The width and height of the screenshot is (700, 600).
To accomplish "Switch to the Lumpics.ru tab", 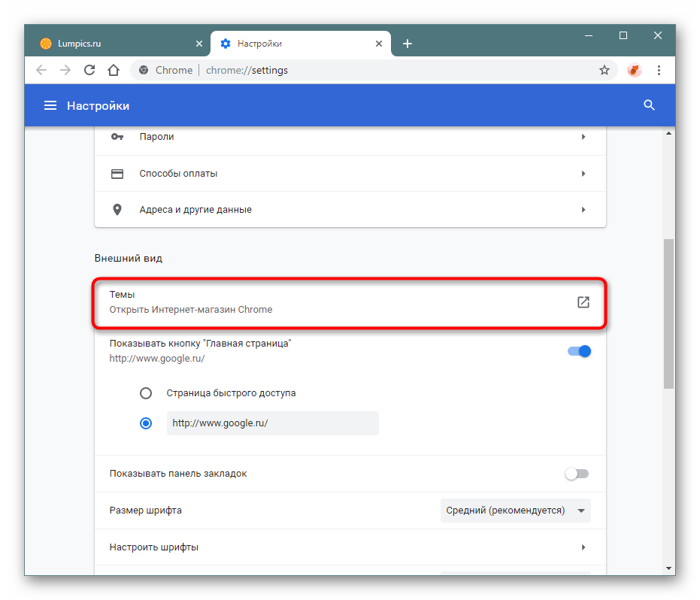I will click(x=119, y=44).
